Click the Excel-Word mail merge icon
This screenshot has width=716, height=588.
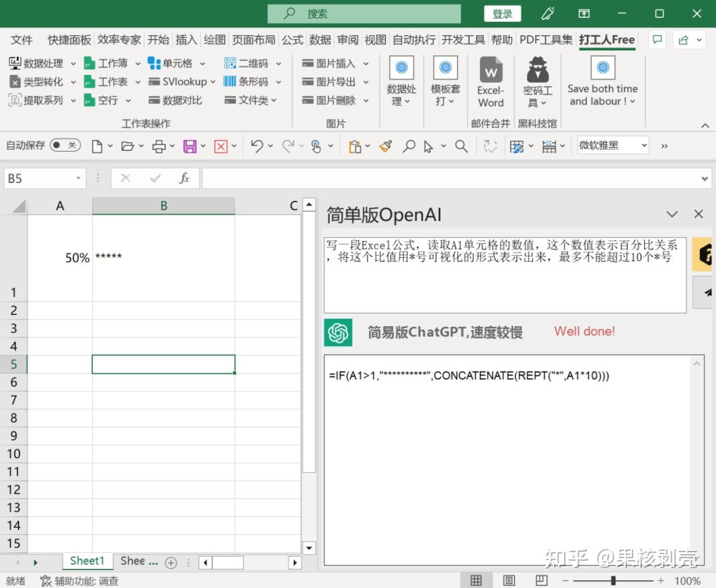coord(491,70)
